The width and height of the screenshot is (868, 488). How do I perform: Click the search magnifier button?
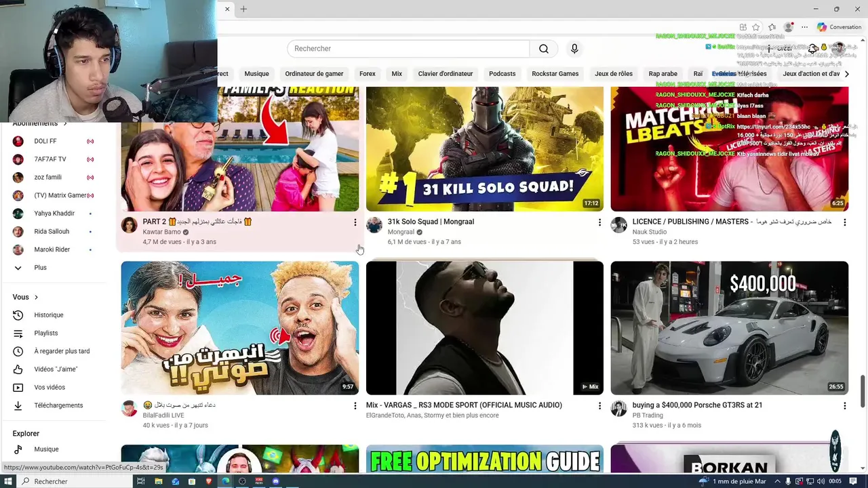544,49
